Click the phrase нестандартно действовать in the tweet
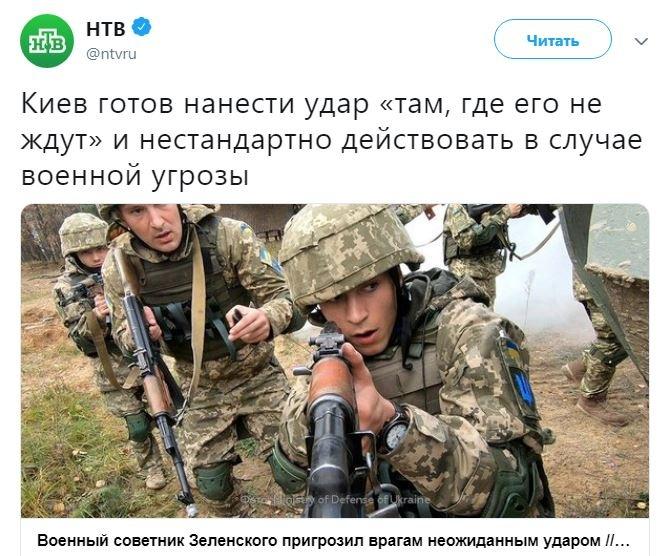The width and height of the screenshot is (662, 556). tap(326, 140)
